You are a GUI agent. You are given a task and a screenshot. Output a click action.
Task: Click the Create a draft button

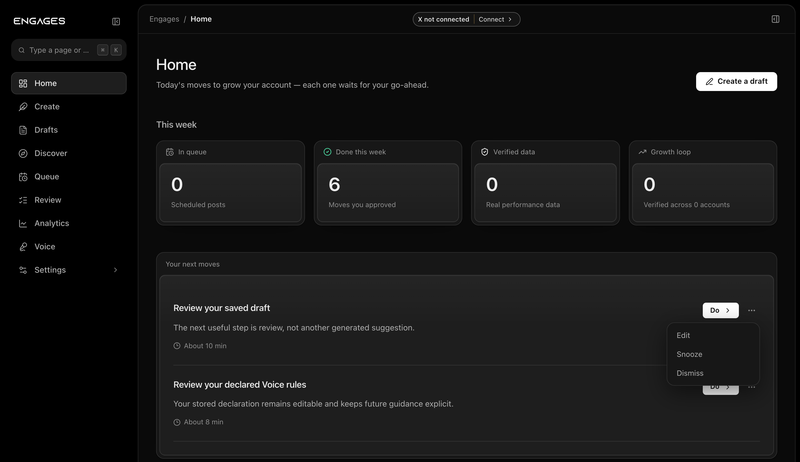(736, 82)
